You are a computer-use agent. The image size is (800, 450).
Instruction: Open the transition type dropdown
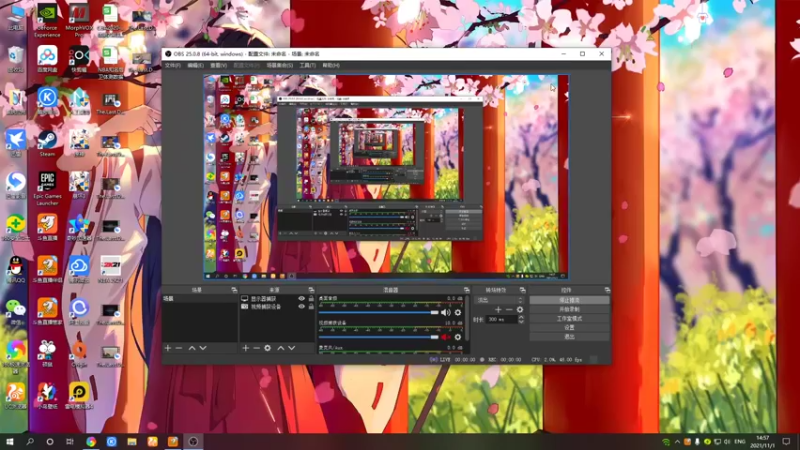499,300
